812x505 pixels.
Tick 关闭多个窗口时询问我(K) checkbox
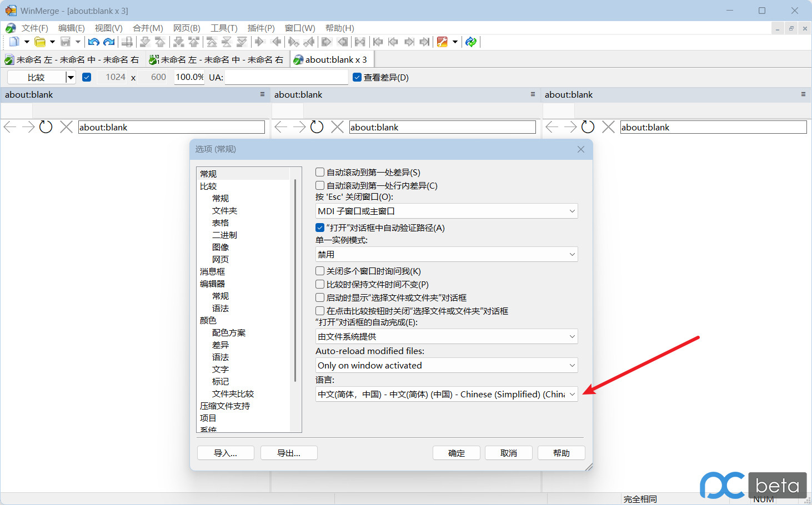[x=320, y=271]
